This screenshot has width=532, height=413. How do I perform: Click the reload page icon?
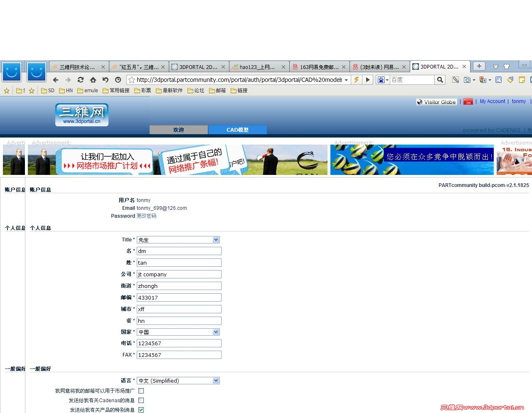[x=81, y=80]
